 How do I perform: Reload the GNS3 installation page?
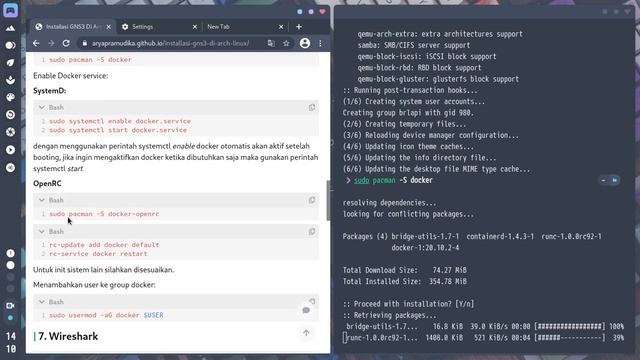pos(66,43)
